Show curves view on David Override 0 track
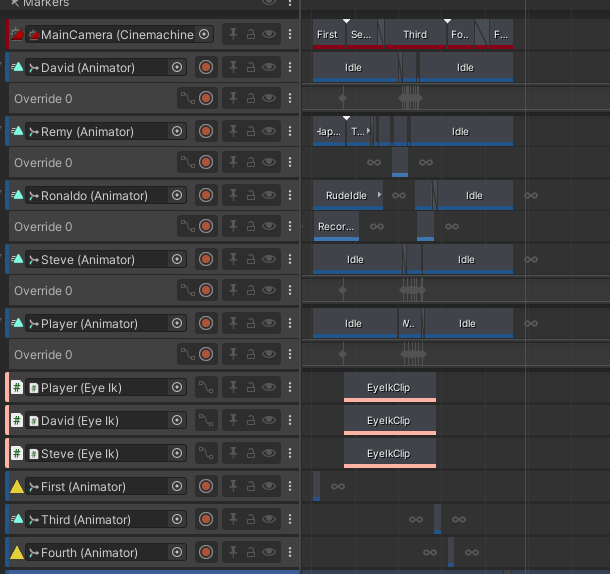This screenshot has height=574, width=610. tap(188, 98)
